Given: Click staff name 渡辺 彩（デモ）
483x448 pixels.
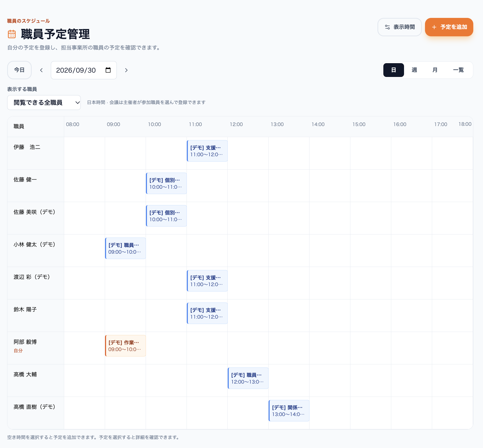Looking at the screenshot, I should click(32, 277).
